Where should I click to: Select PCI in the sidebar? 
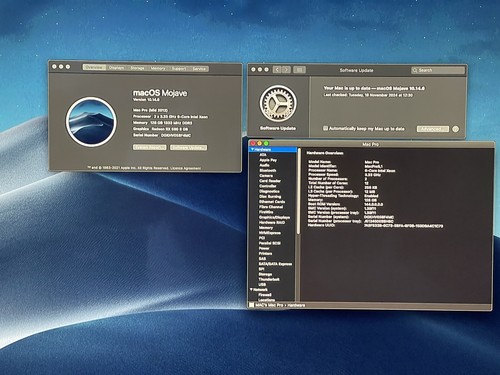click(262, 238)
